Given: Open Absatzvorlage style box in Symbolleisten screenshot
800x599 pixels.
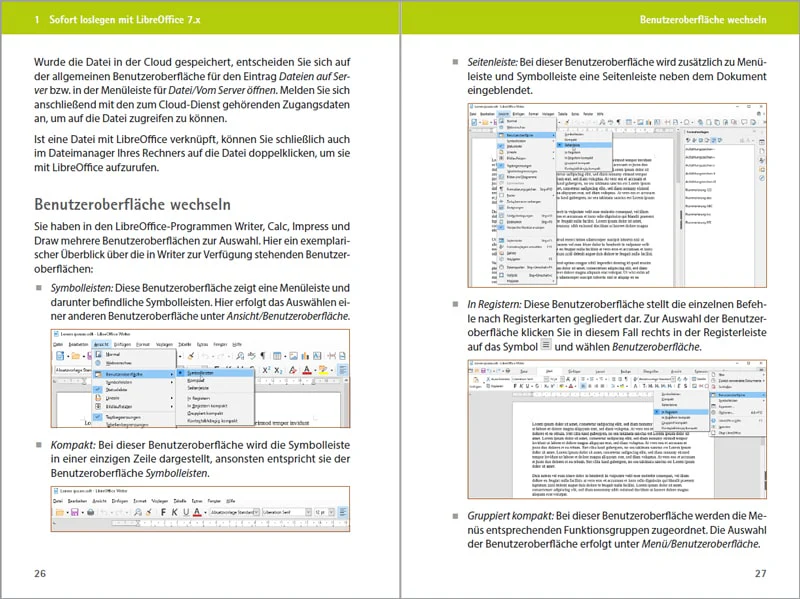Looking at the screenshot, I should 73,370.
